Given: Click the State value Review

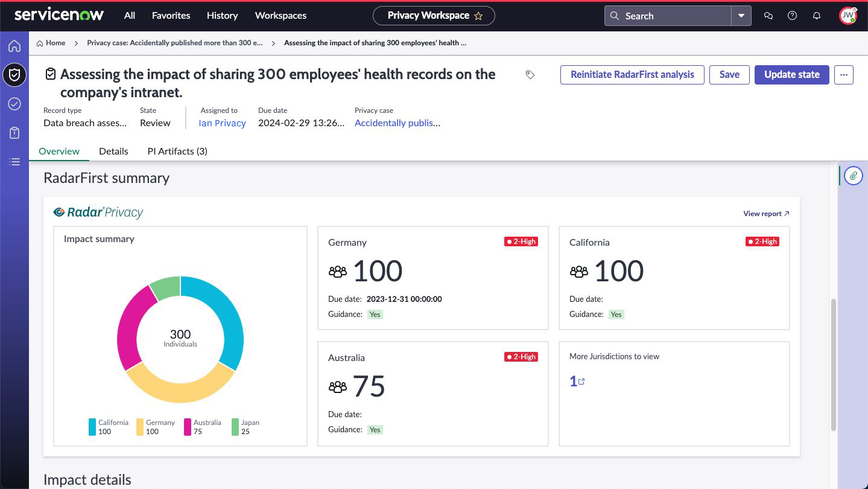Looking at the screenshot, I should click(155, 123).
